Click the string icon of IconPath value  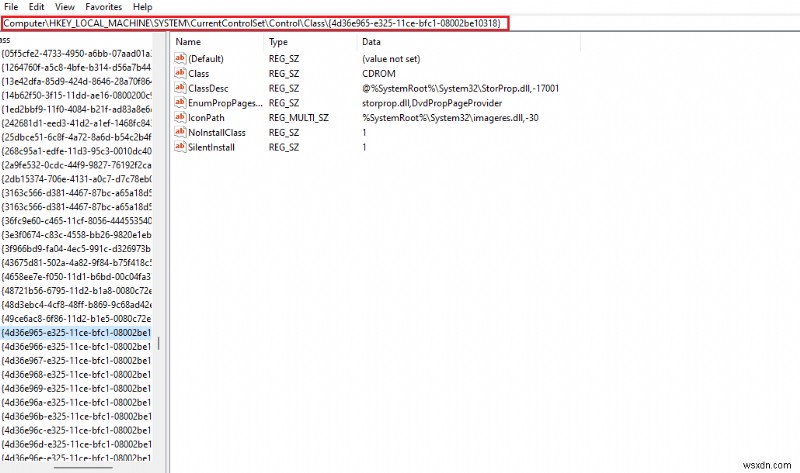[x=180, y=117]
